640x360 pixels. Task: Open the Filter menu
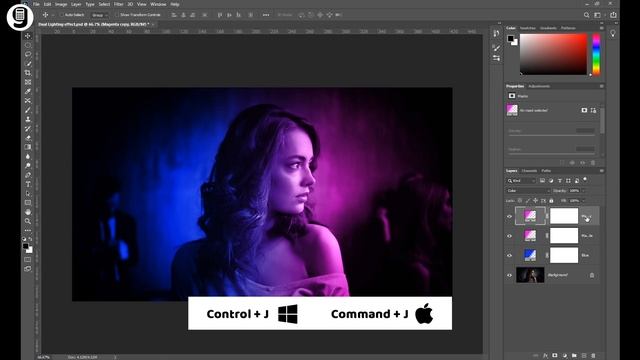pyautogui.click(x=118, y=4)
